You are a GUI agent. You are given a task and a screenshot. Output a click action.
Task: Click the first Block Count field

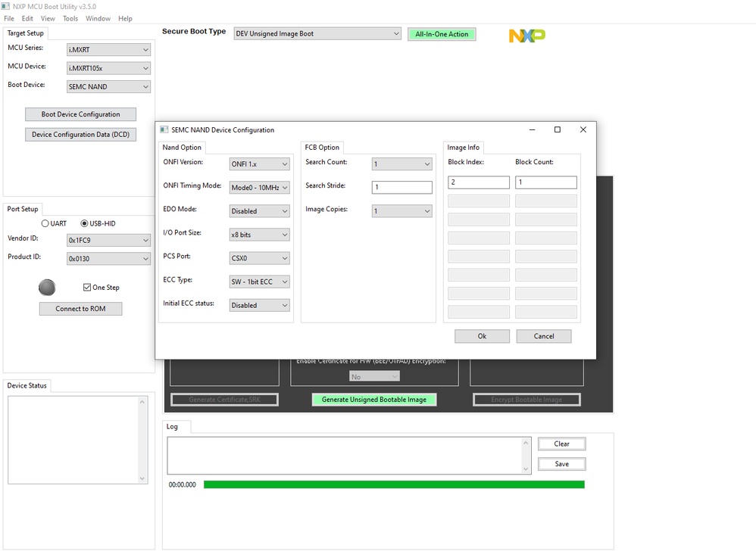tap(545, 182)
